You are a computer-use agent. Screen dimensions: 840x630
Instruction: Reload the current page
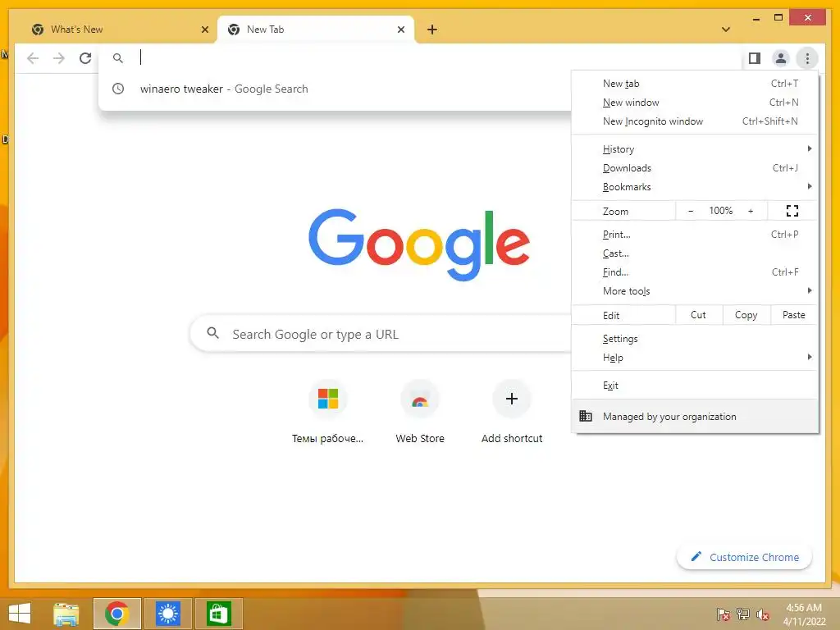coord(85,58)
